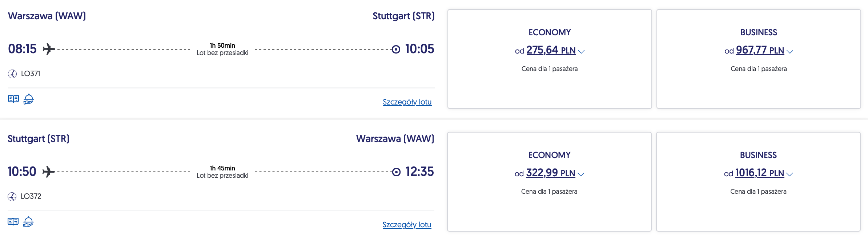
Task: Click the 1h 50min flight duration label
Action: (222, 46)
